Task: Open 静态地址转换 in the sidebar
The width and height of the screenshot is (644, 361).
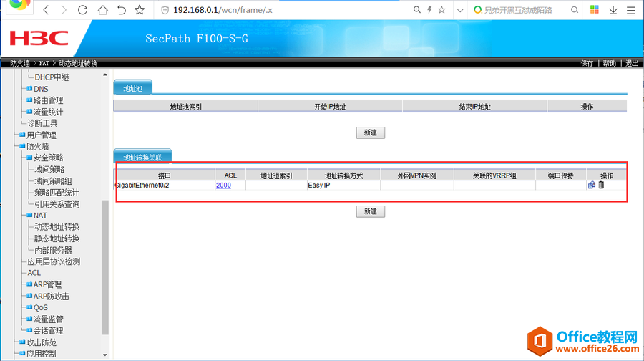Action: tap(57, 239)
